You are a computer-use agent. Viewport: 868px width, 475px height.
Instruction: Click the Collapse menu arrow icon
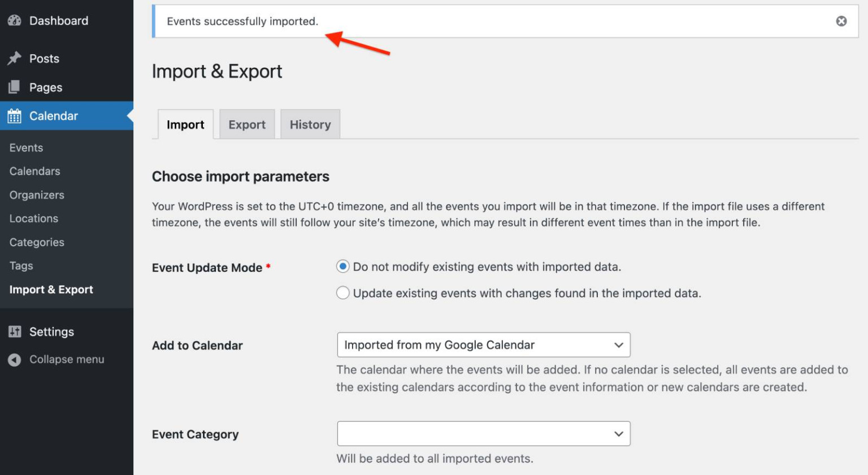click(14, 359)
